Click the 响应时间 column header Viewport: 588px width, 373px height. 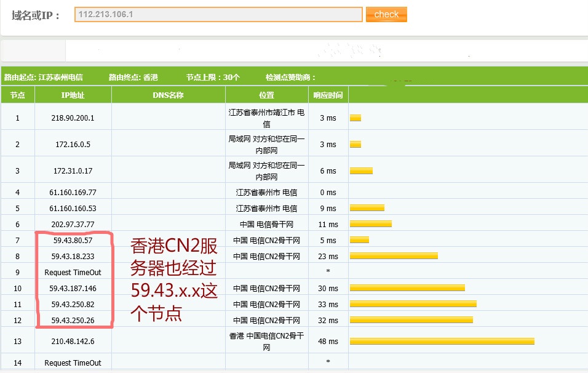(x=328, y=95)
